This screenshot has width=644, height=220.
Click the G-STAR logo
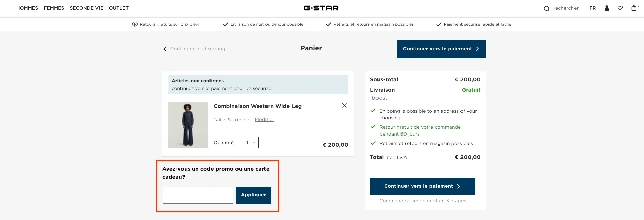321,8
